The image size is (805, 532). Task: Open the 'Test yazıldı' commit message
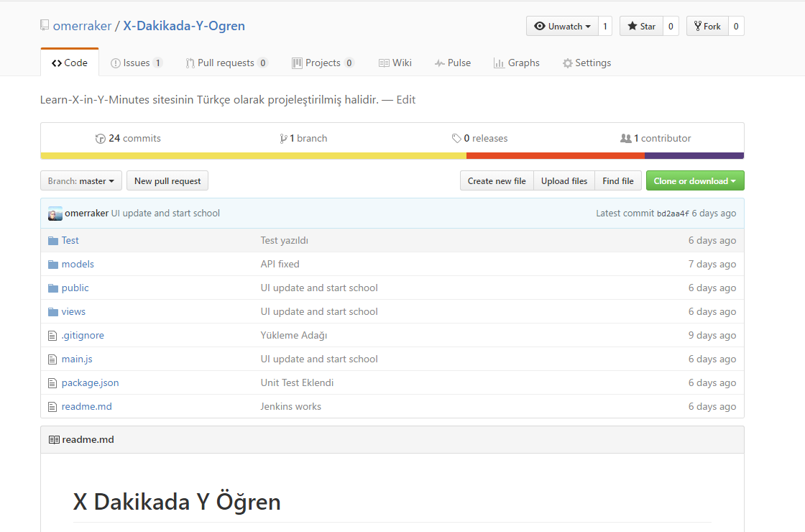285,240
